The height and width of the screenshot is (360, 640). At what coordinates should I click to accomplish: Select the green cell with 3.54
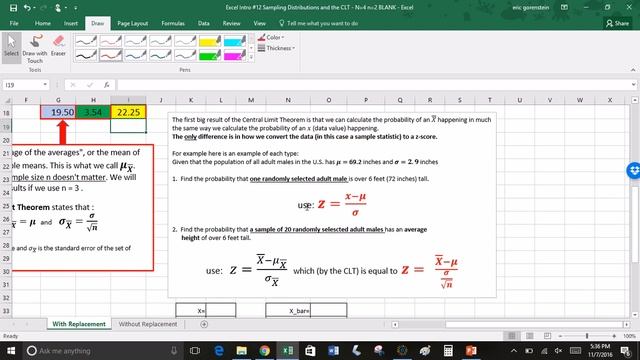click(93, 112)
